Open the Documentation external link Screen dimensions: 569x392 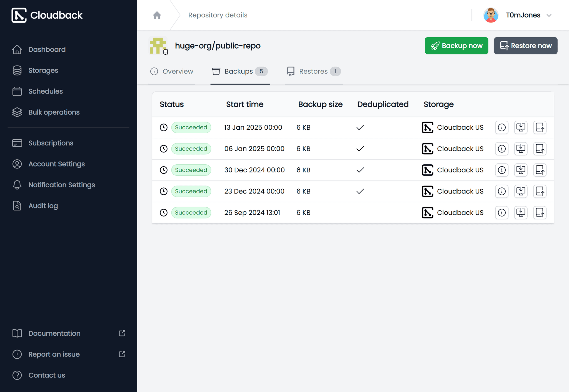(54, 333)
